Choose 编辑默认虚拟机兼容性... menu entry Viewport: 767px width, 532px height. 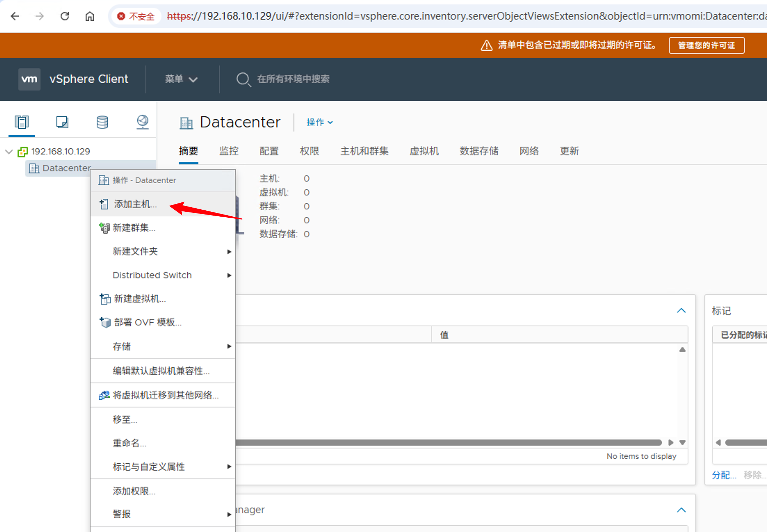click(x=163, y=371)
